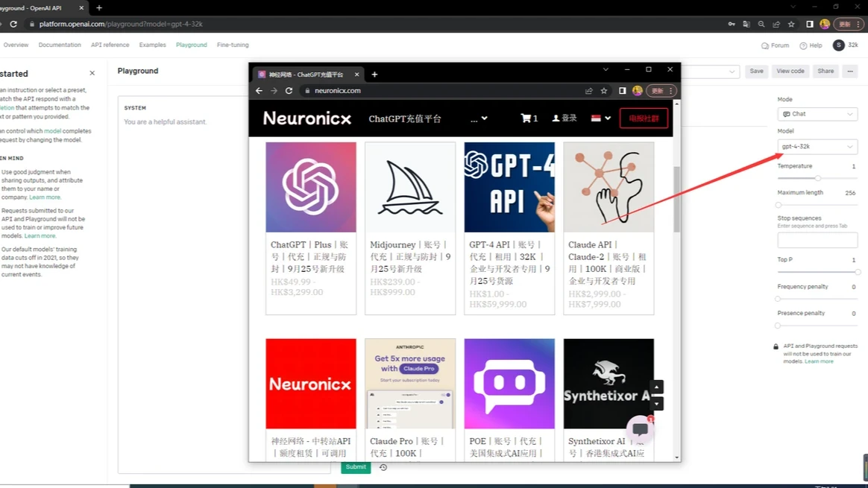Viewport: 868px width, 488px height.
Task: Adjust the Temperature slider handle
Action: [x=817, y=178]
